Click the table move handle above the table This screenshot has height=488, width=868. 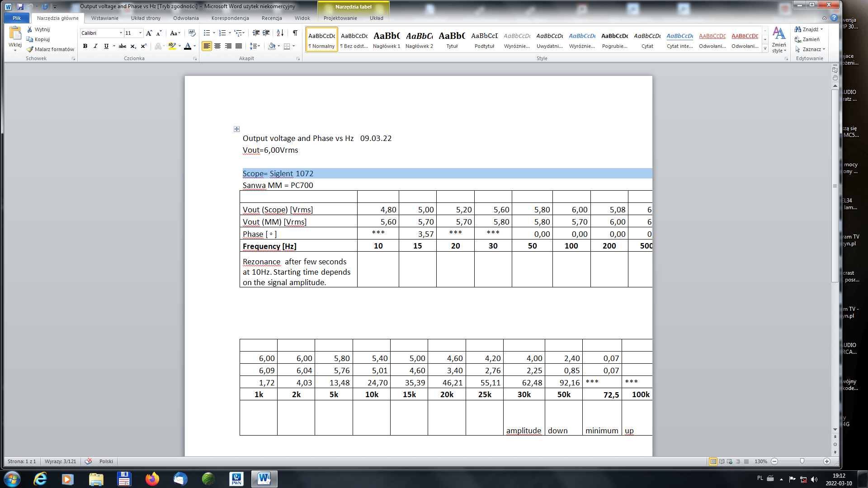click(x=236, y=129)
